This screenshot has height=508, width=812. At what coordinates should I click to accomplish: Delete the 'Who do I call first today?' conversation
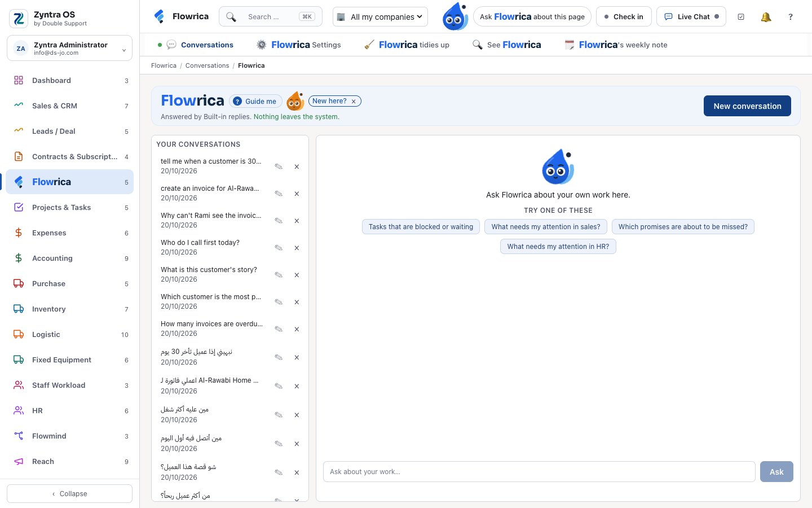(x=297, y=248)
